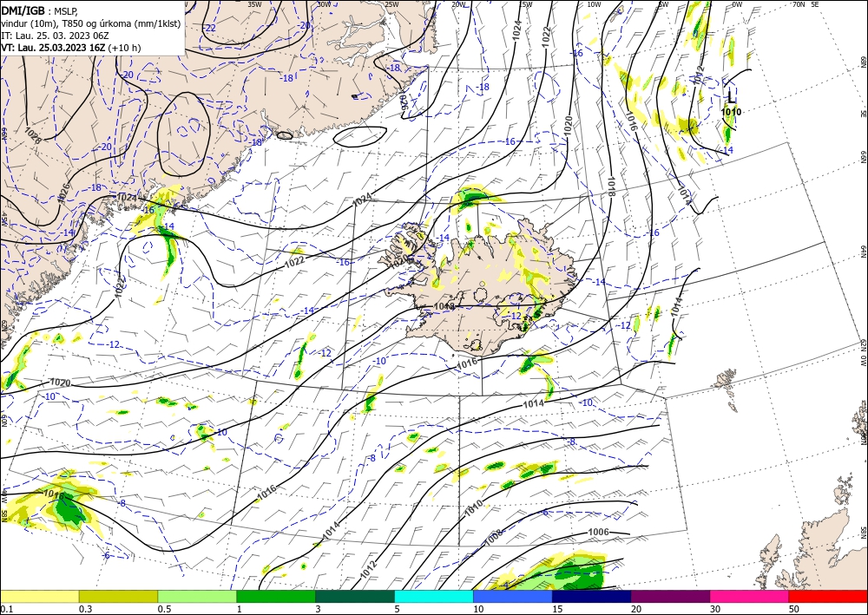Click the '3' legend scale value
Viewport: 868px width, 615px height.
coord(319,609)
